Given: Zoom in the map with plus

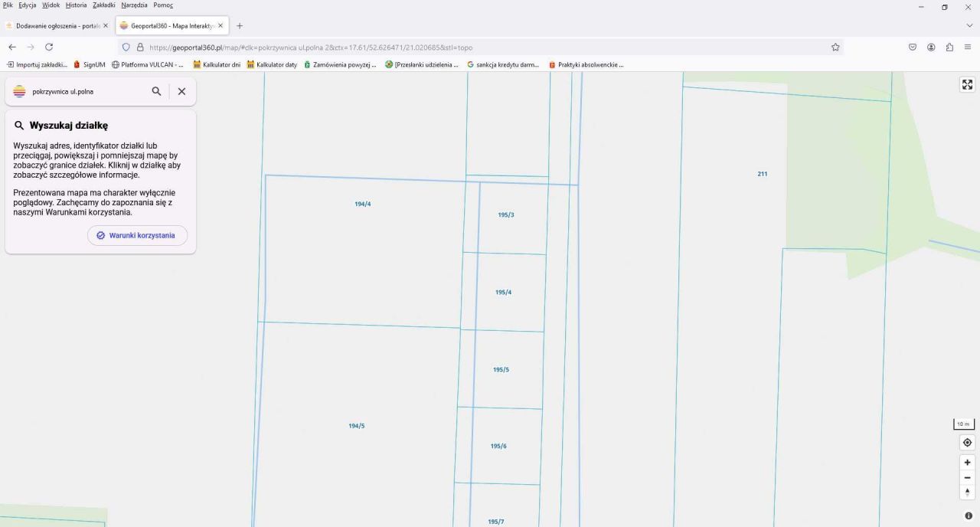Looking at the screenshot, I should pyautogui.click(x=967, y=463).
